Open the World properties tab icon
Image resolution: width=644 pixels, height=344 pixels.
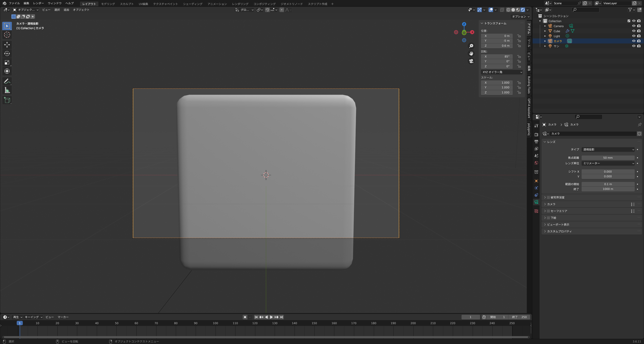pos(536,163)
